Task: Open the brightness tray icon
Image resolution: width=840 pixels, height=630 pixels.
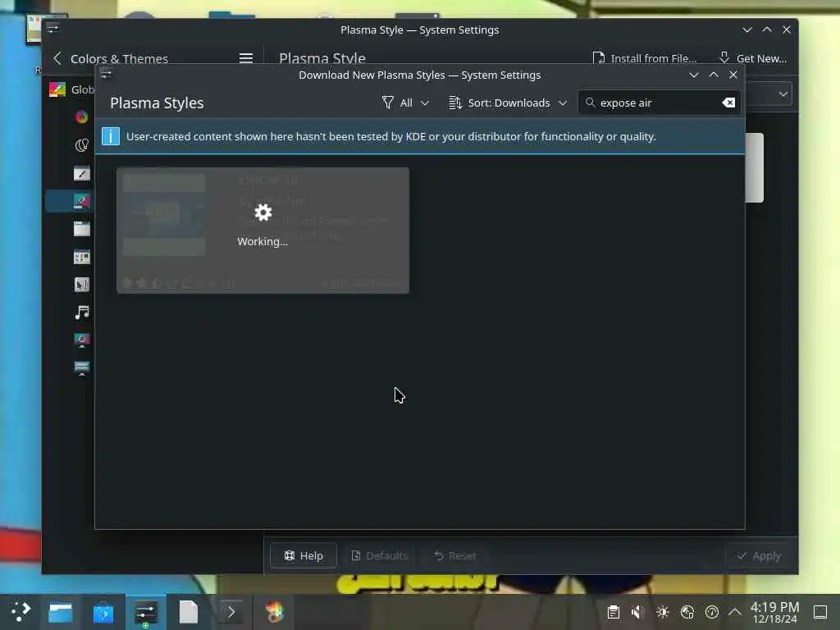Action: [662, 612]
